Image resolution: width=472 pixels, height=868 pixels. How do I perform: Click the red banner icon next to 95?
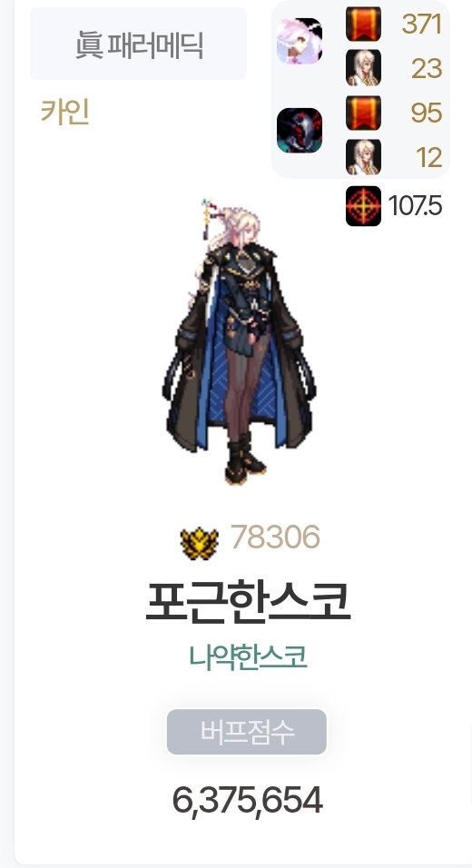364,113
